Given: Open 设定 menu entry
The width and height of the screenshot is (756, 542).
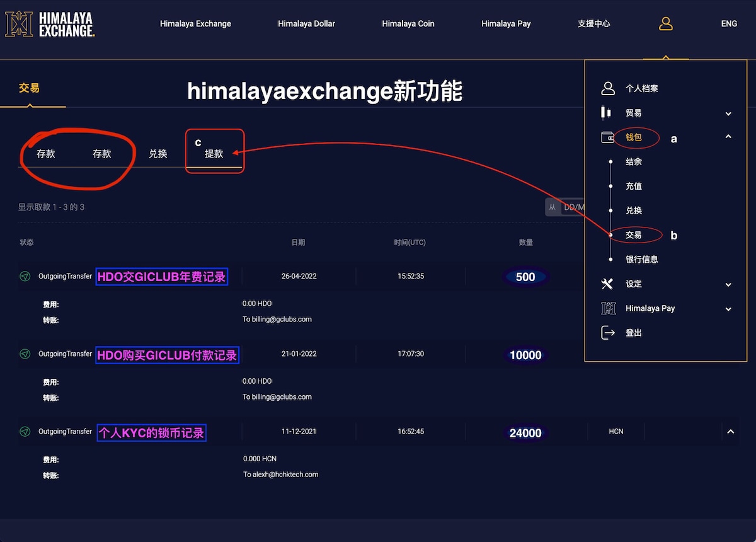Looking at the screenshot, I should pyautogui.click(x=633, y=284).
